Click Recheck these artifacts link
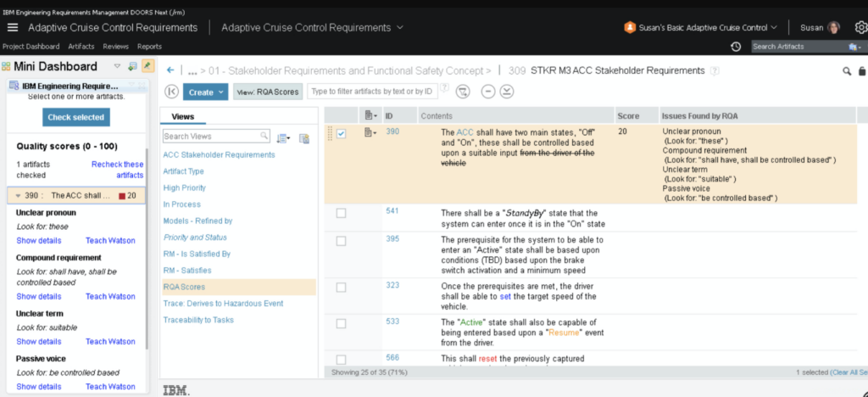This screenshot has width=868, height=397. pyautogui.click(x=117, y=170)
